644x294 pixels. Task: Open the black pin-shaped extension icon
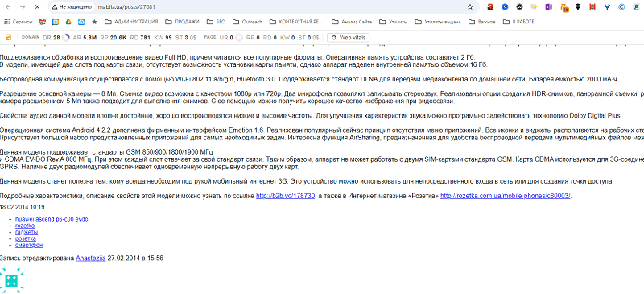pyautogui.click(x=578, y=7)
